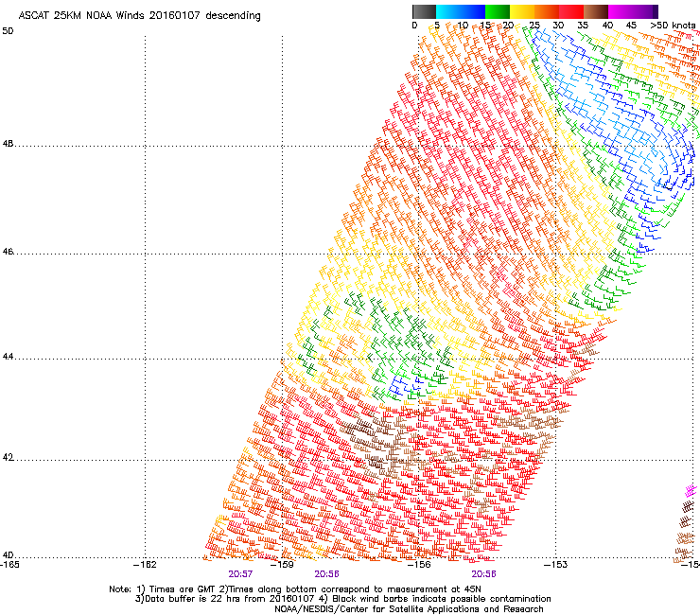The width and height of the screenshot is (700, 615).
Task: Click the chart title 'ASCAT 25KM NOAA Winds 20160107 descending'
Action: 140,16
